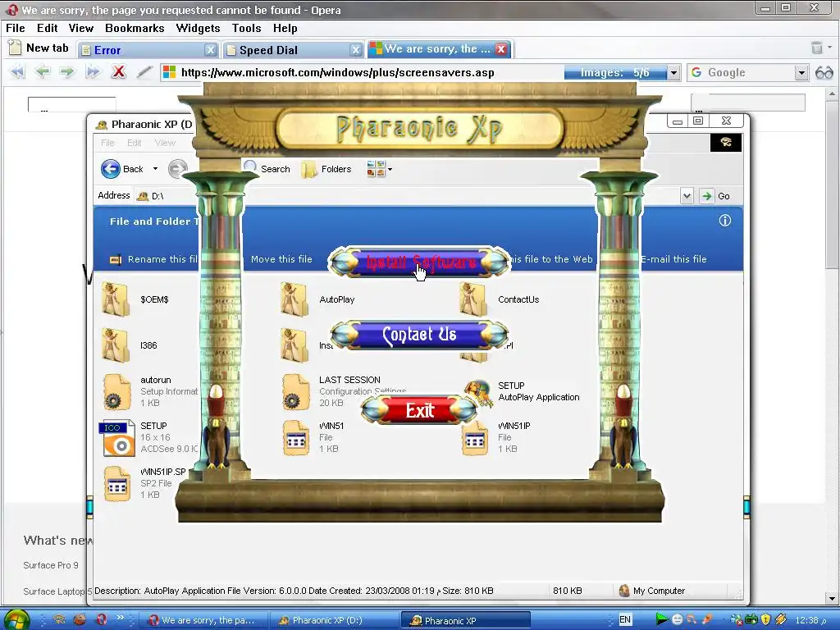
Task: Click the wand icon in Opera toolbar
Action: point(144,72)
